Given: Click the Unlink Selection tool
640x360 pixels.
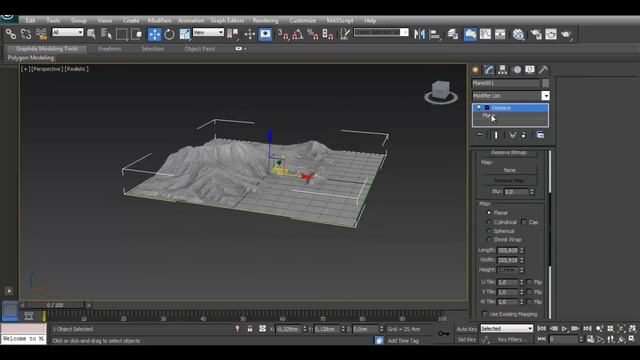Looking at the screenshot, I should coord(26,34).
